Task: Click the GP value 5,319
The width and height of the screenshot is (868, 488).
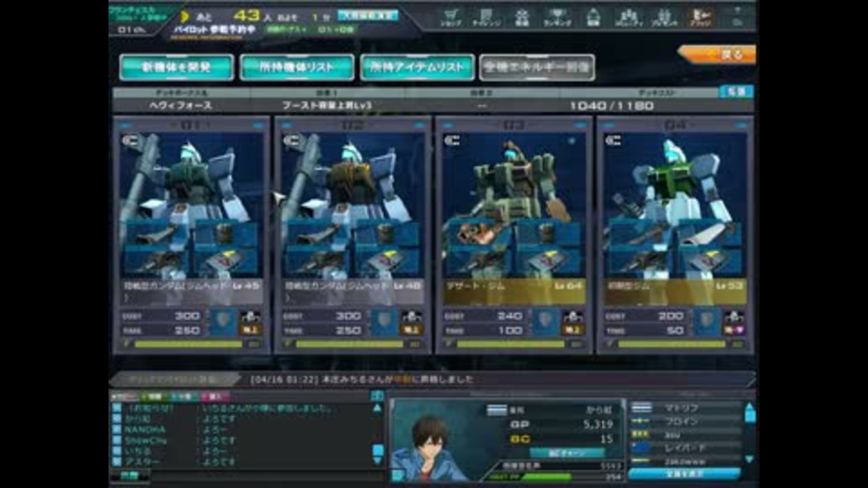Action: pyautogui.click(x=598, y=425)
